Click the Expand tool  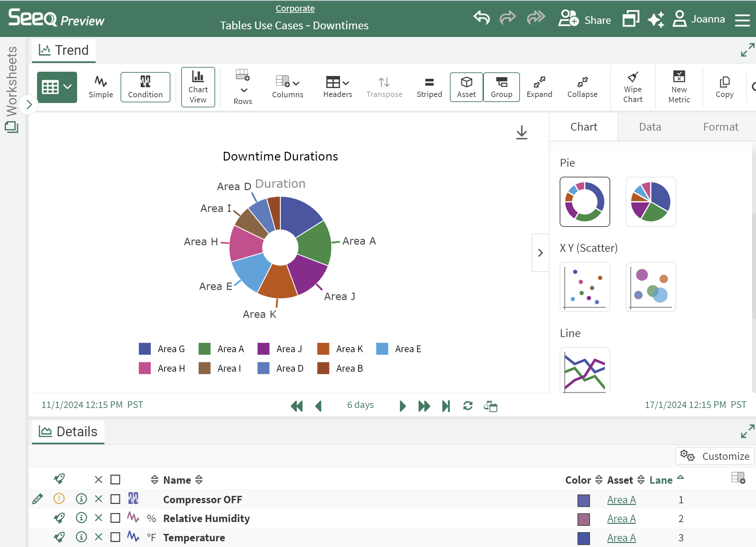pos(539,87)
